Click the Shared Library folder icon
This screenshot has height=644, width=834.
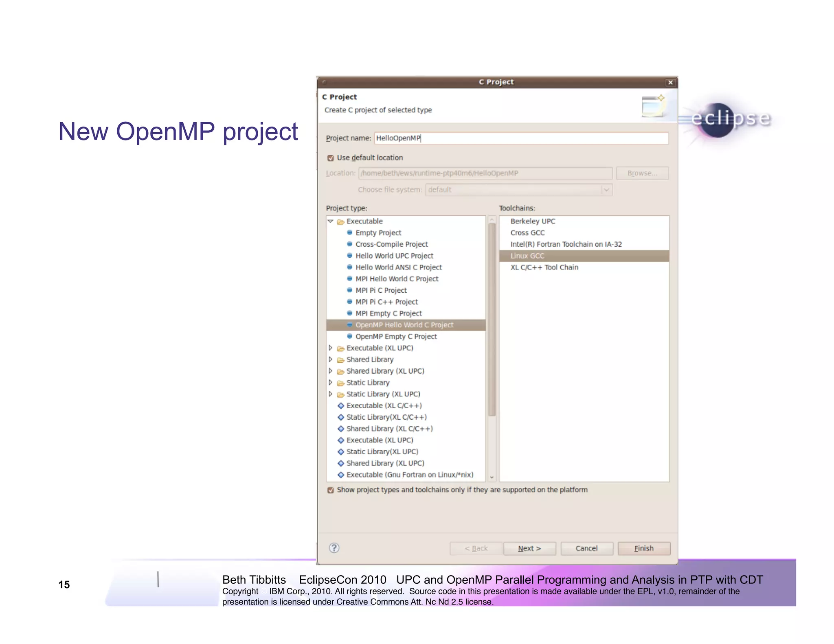pyautogui.click(x=340, y=360)
